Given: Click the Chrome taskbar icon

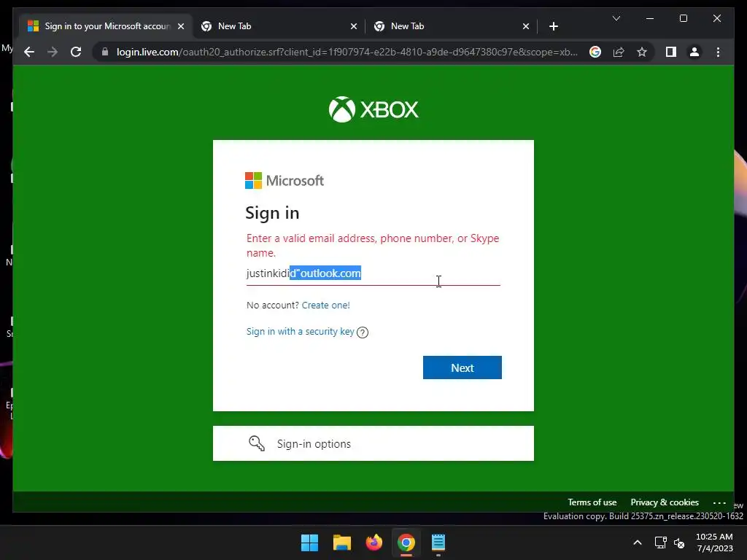Looking at the screenshot, I should (x=406, y=542).
